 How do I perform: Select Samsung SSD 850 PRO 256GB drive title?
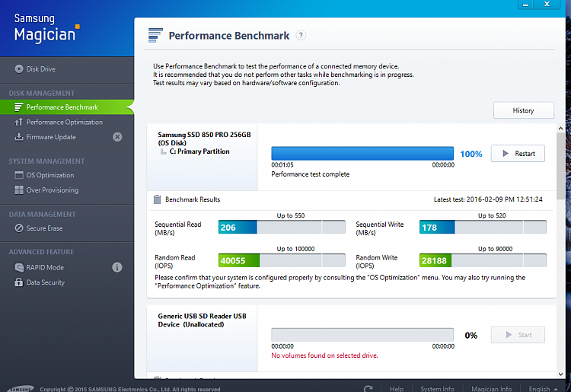204,139
